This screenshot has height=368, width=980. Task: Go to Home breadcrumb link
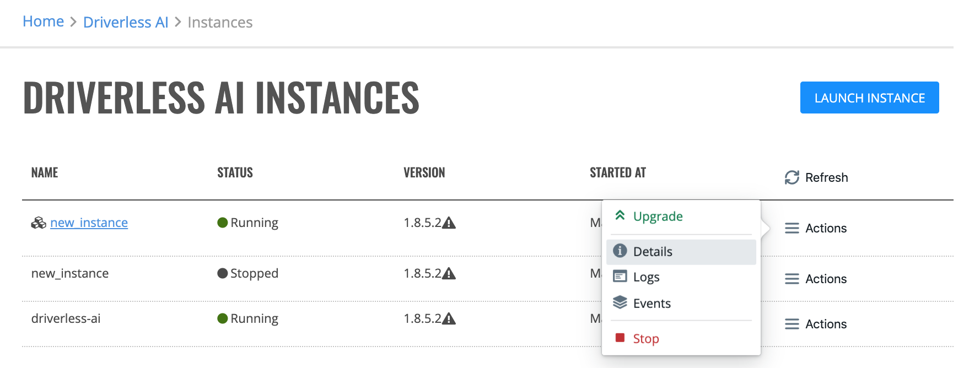tap(43, 21)
